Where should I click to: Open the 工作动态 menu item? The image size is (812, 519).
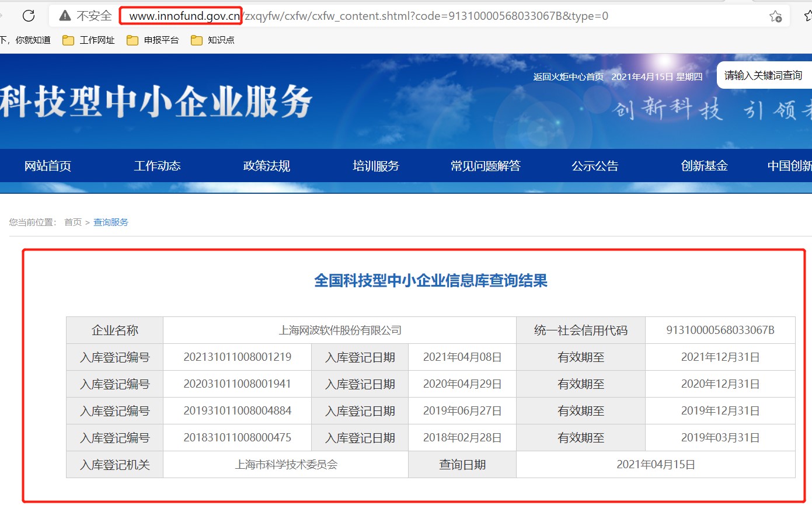pyautogui.click(x=157, y=166)
